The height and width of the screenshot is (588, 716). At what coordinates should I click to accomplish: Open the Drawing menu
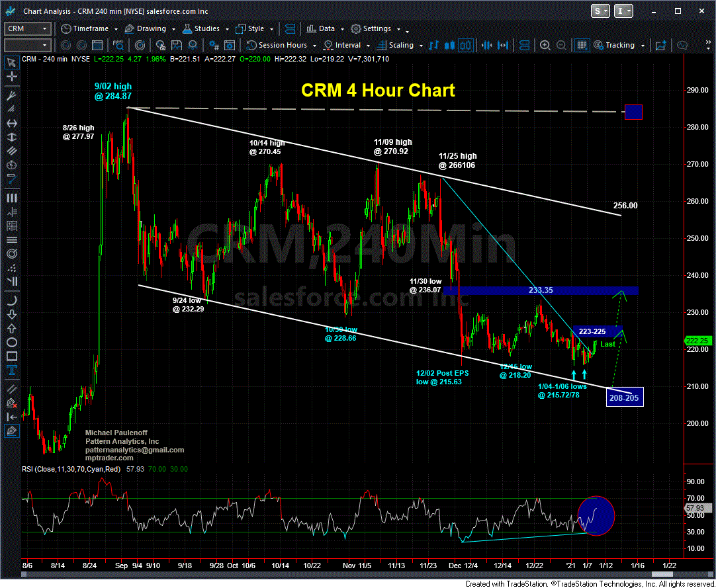pos(151,28)
